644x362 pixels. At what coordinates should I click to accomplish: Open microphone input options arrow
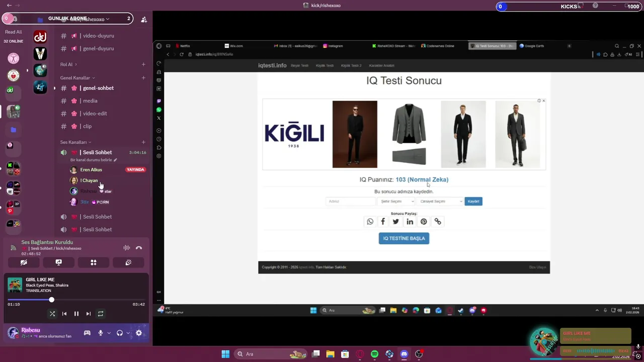[x=109, y=333]
